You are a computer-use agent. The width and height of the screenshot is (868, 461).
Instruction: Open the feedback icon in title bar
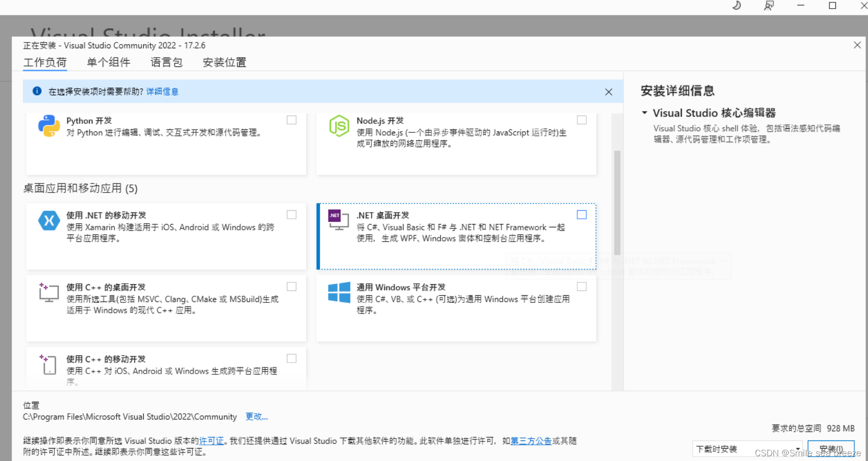[x=769, y=6]
